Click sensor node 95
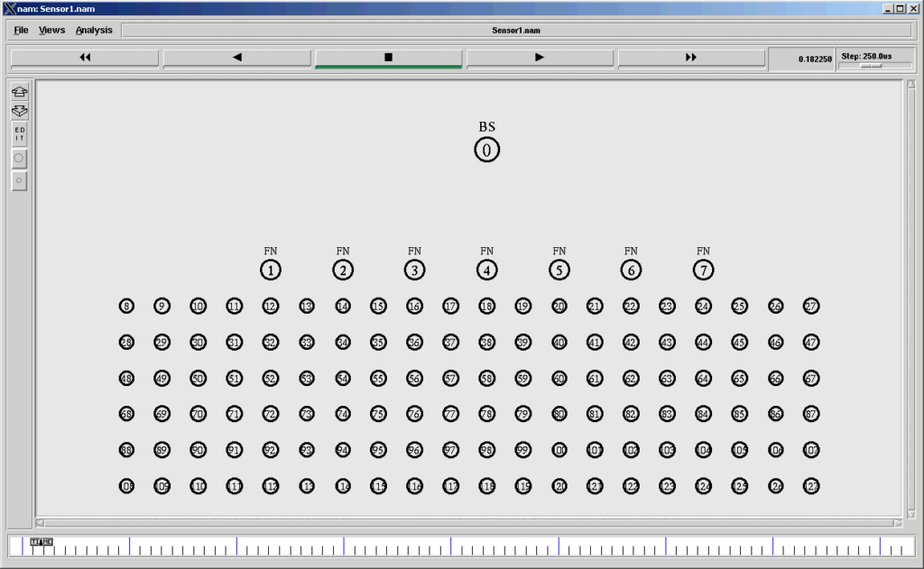This screenshot has height=569, width=924. [378, 450]
